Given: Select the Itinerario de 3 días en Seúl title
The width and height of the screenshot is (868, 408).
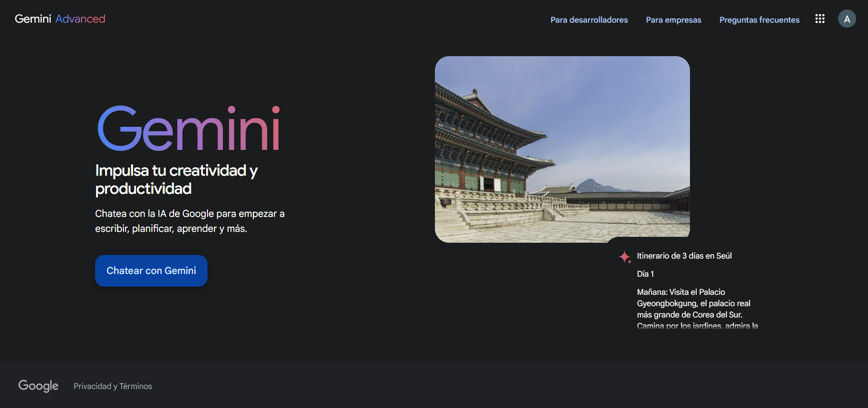Looking at the screenshot, I should click(684, 256).
